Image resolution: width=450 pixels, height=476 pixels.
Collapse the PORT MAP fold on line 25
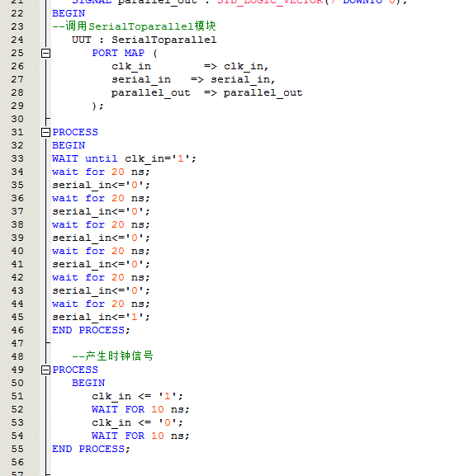pos(45,54)
